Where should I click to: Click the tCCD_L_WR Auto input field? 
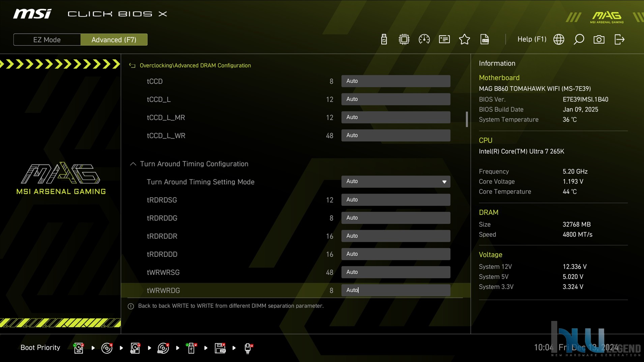(x=396, y=135)
